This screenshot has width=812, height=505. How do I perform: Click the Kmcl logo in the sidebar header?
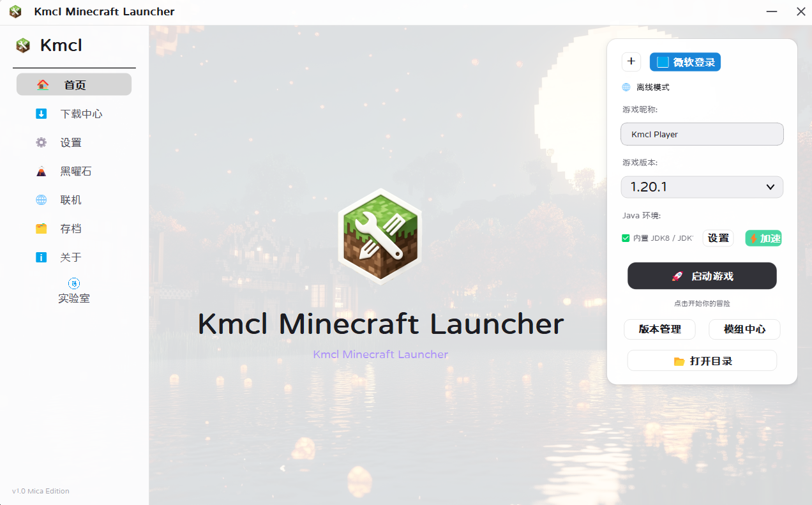click(23, 45)
